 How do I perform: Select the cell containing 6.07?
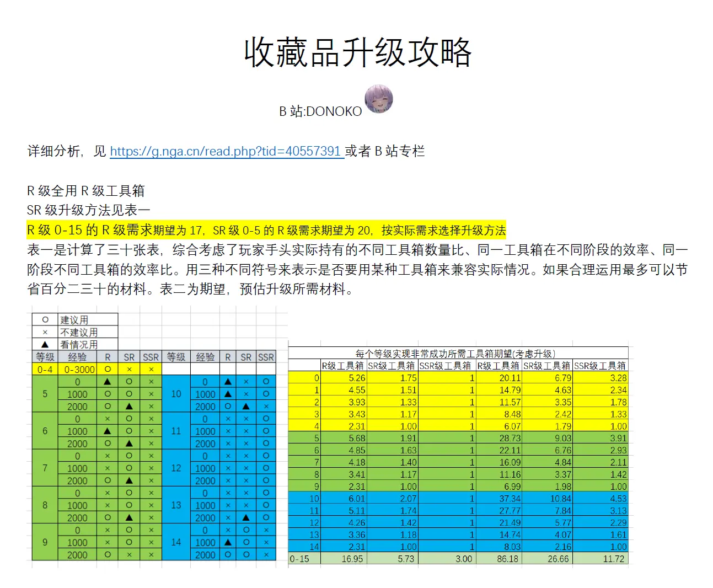click(498, 426)
